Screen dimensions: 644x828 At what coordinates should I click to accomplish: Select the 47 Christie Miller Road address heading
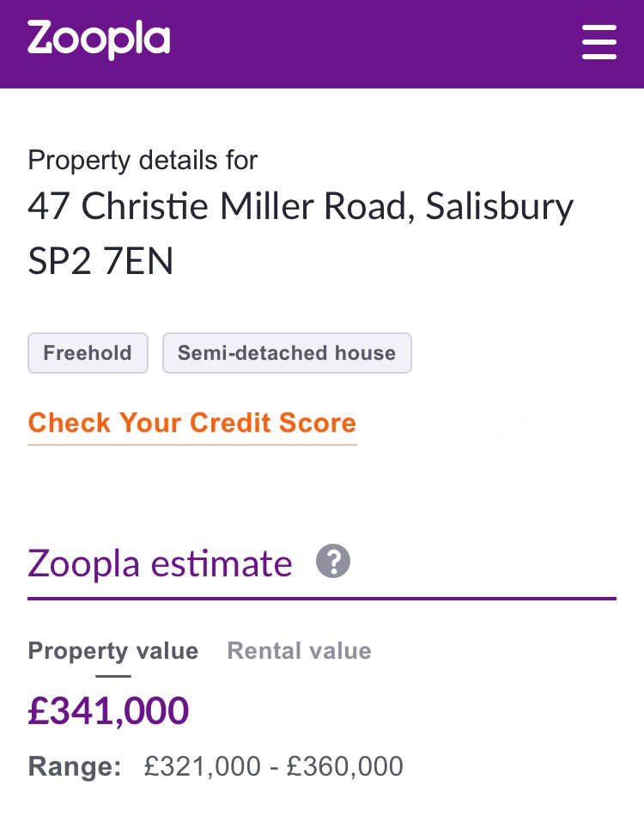pyautogui.click(x=301, y=206)
